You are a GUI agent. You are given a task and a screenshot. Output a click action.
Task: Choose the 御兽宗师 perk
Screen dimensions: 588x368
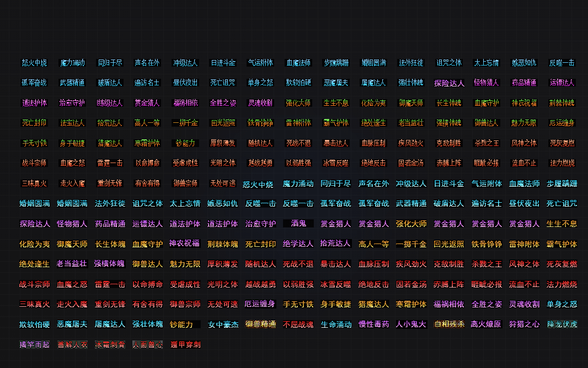click(185, 182)
